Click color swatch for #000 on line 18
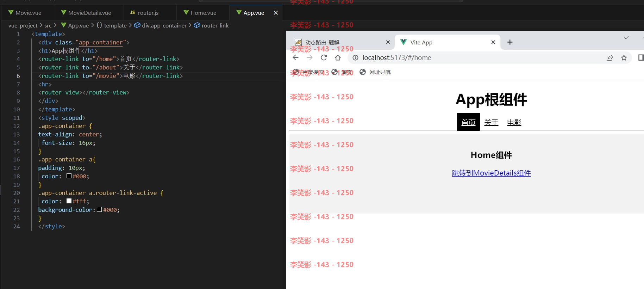The image size is (644, 289). point(69,176)
